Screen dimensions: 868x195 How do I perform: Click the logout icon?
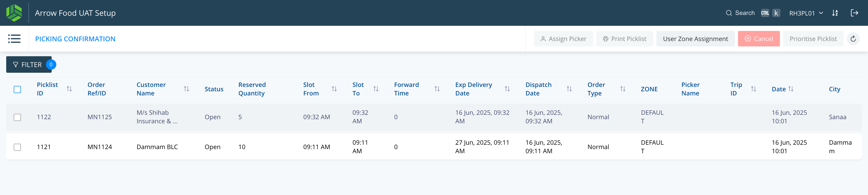click(854, 13)
